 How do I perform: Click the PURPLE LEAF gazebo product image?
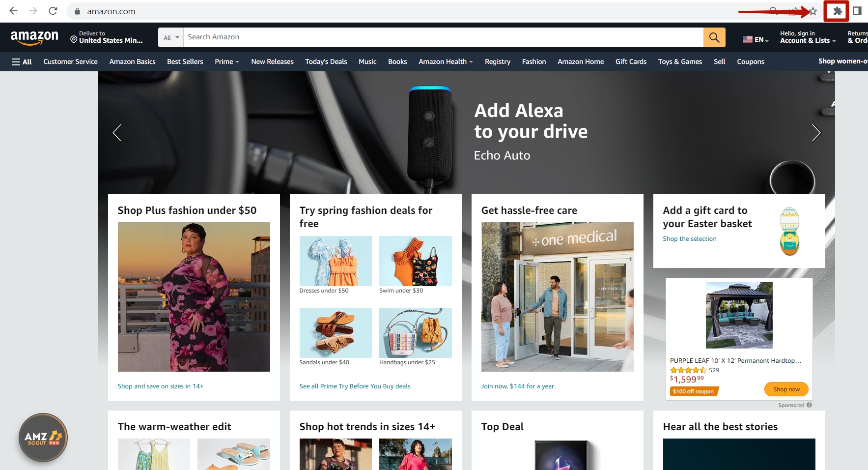point(739,315)
